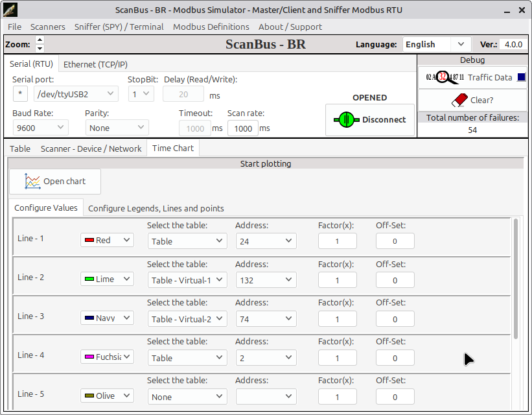Click Line 3 Off-Set field

(395, 319)
